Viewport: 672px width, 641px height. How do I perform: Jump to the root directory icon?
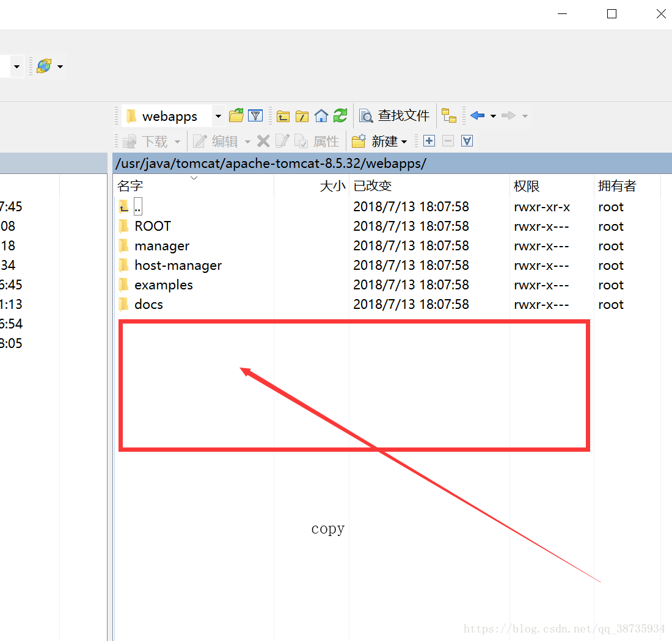(302, 116)
